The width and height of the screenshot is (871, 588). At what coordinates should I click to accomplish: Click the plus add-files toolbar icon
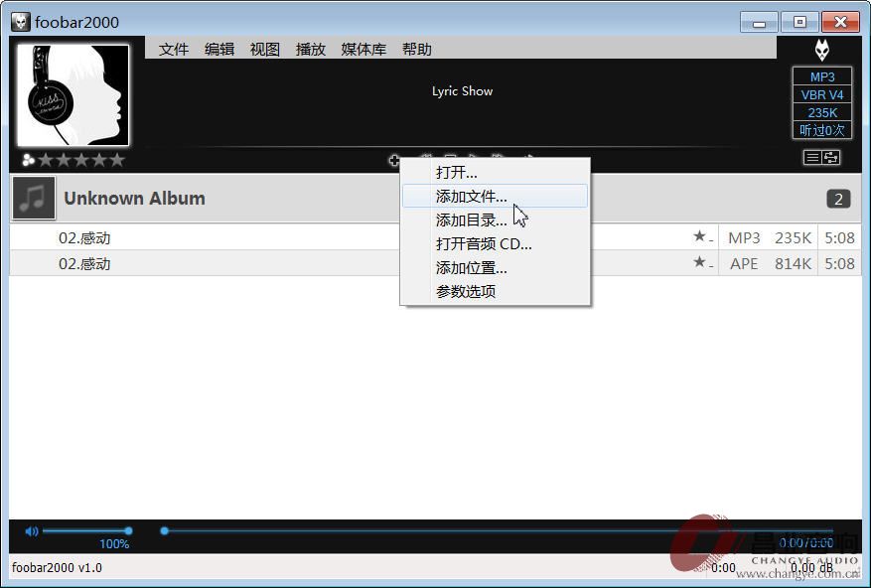coord(394,161)
